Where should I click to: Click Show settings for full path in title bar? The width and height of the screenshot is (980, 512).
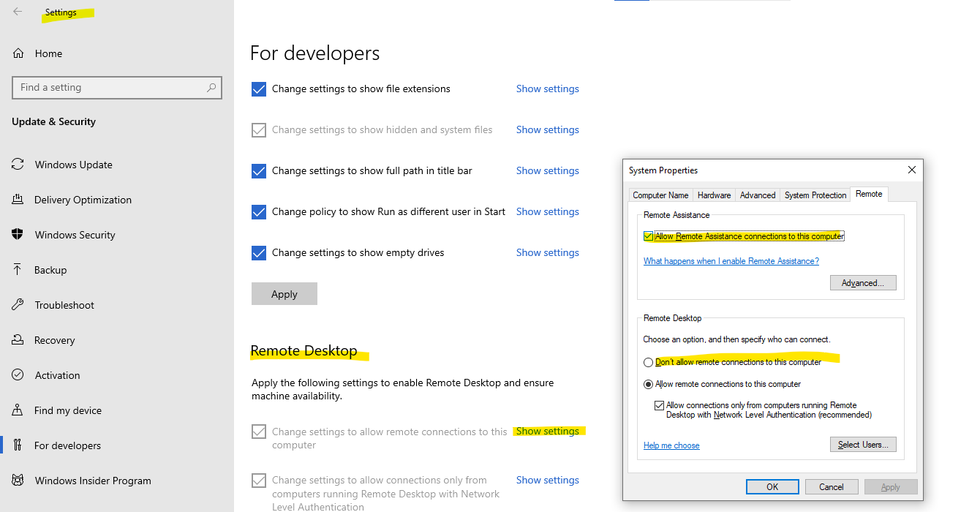[547, 170]
